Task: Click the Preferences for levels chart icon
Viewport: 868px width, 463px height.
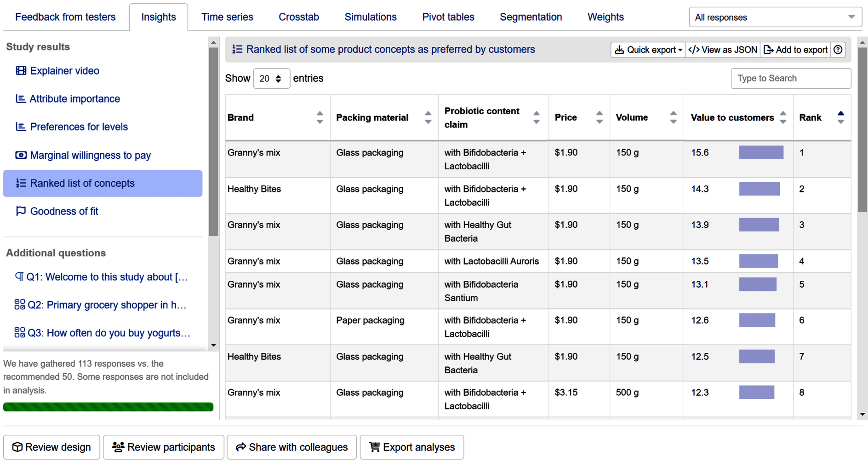Action: point(21,127)
